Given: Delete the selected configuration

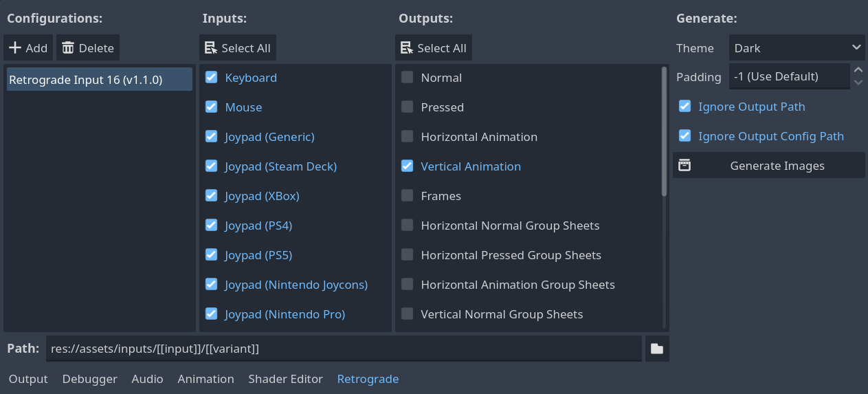Looking at the screenshot, I should [88, 48].
